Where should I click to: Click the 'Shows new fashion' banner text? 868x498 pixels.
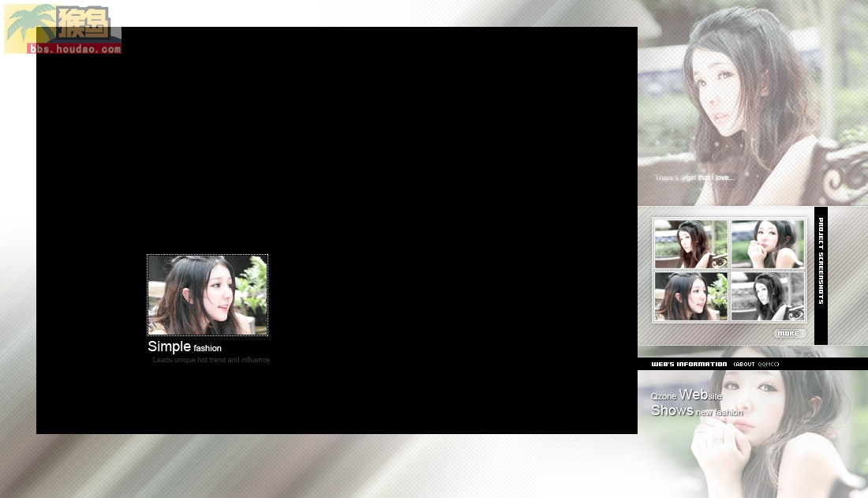[697, 411]
